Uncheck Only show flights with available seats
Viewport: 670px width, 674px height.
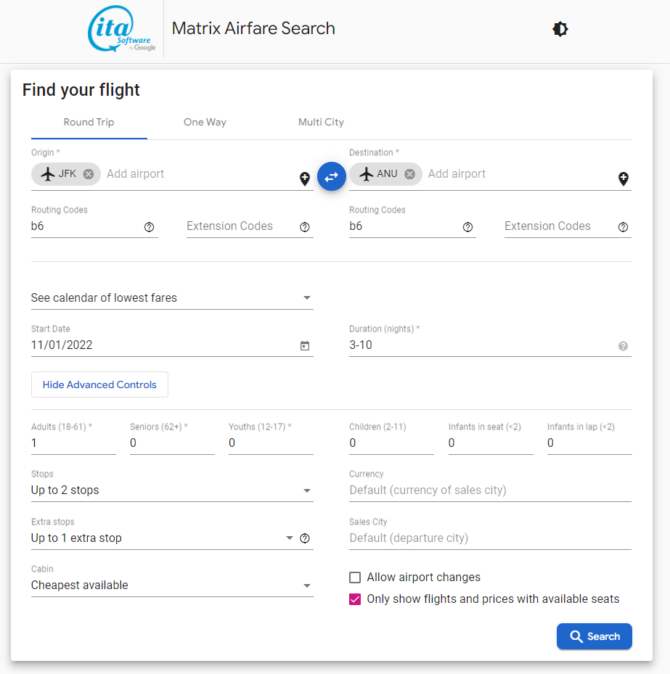click(355, 599)
